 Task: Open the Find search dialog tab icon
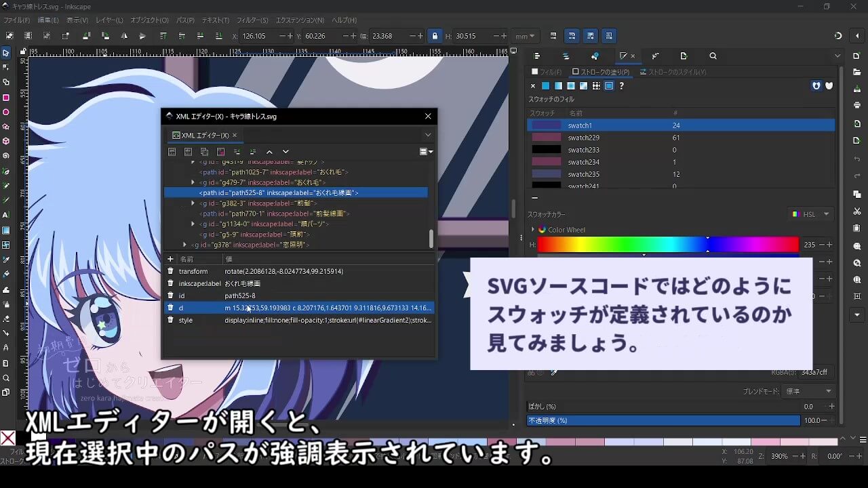pyautogui.click(x=713, y=56)
